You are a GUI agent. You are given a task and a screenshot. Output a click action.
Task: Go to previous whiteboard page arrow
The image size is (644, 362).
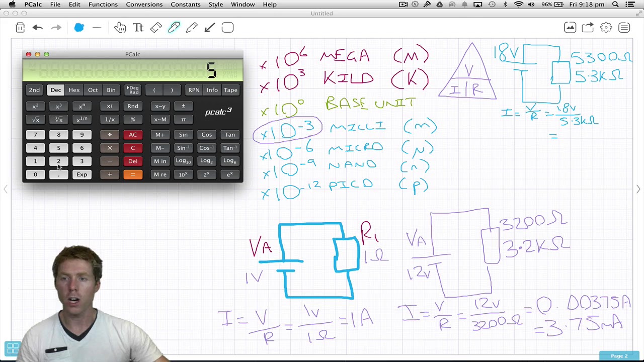click(6, 190)
